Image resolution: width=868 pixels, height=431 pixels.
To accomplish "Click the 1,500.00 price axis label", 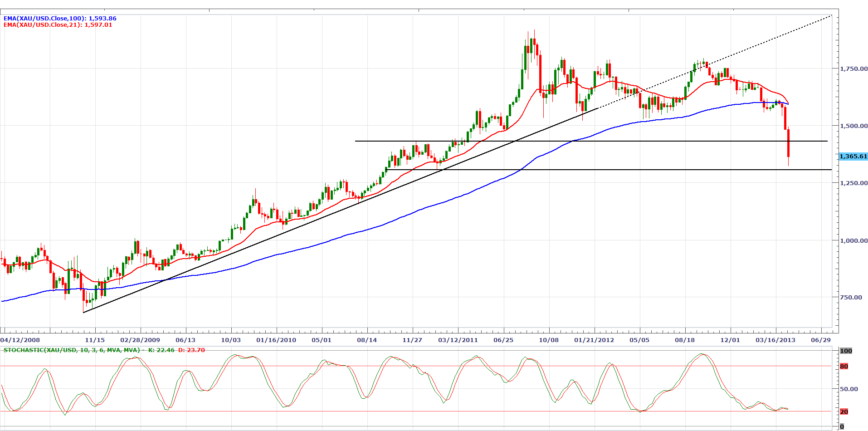I will click(x=853, y=126).
